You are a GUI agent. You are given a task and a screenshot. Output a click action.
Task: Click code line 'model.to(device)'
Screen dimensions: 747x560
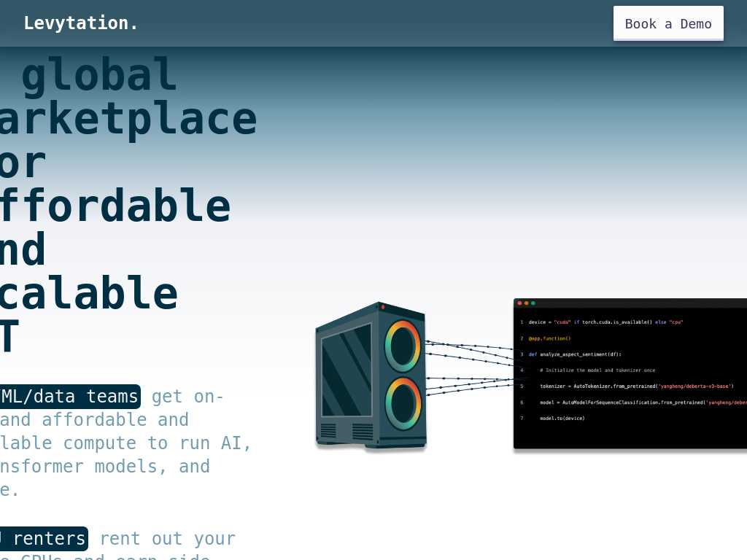562,418
